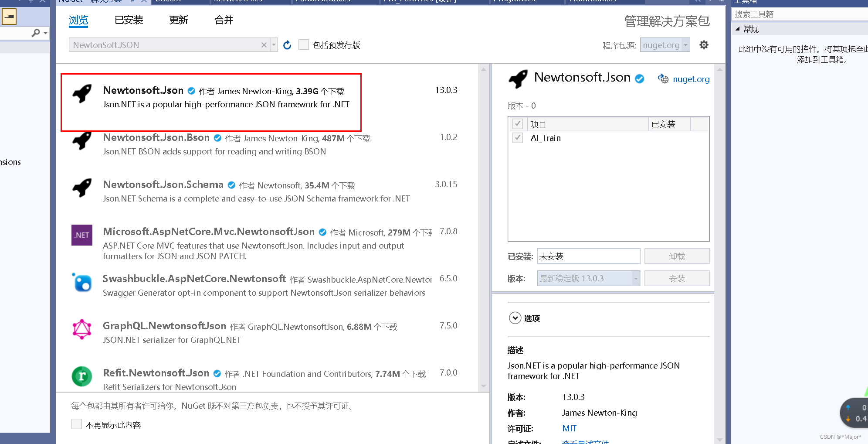
Task: Click the green Refit.NewtonsoftJson package icon
Action: 82,376
